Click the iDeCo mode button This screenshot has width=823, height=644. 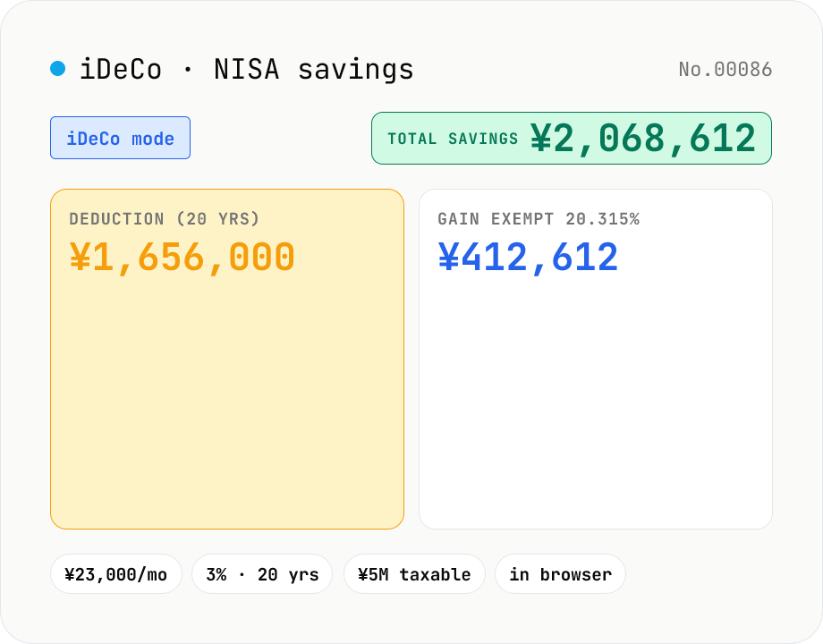[x=120, y=138]
